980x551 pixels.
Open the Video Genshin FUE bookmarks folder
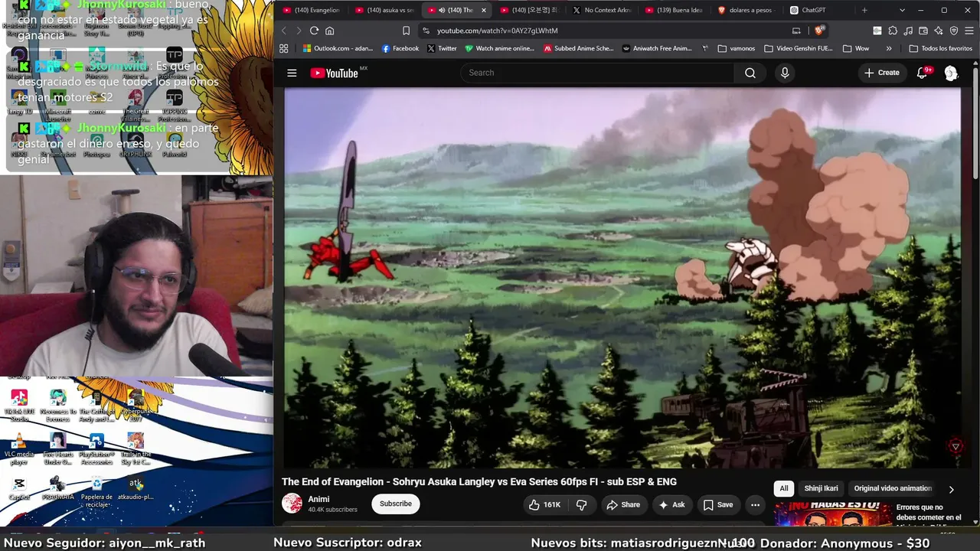coord(798,48)
